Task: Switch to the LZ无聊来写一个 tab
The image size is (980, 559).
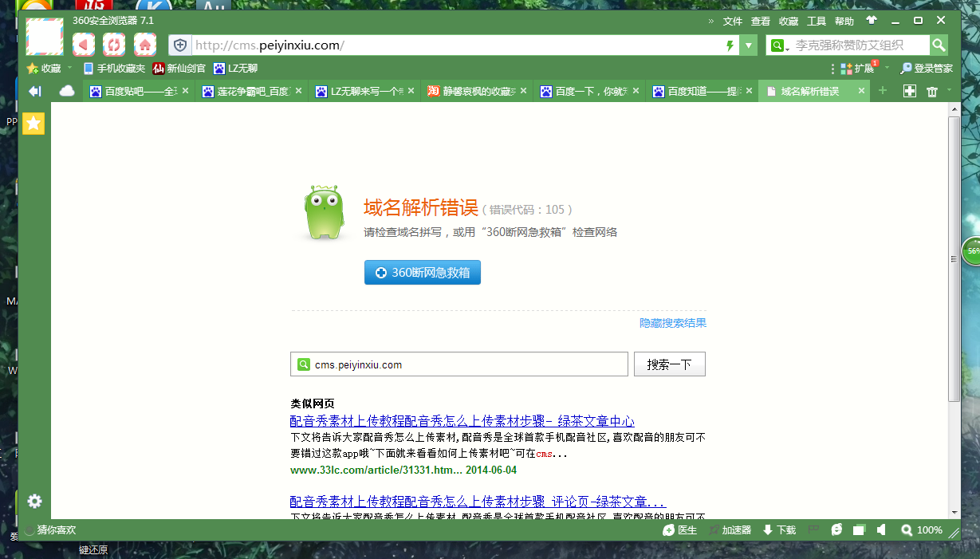Action: pos(364,92)
